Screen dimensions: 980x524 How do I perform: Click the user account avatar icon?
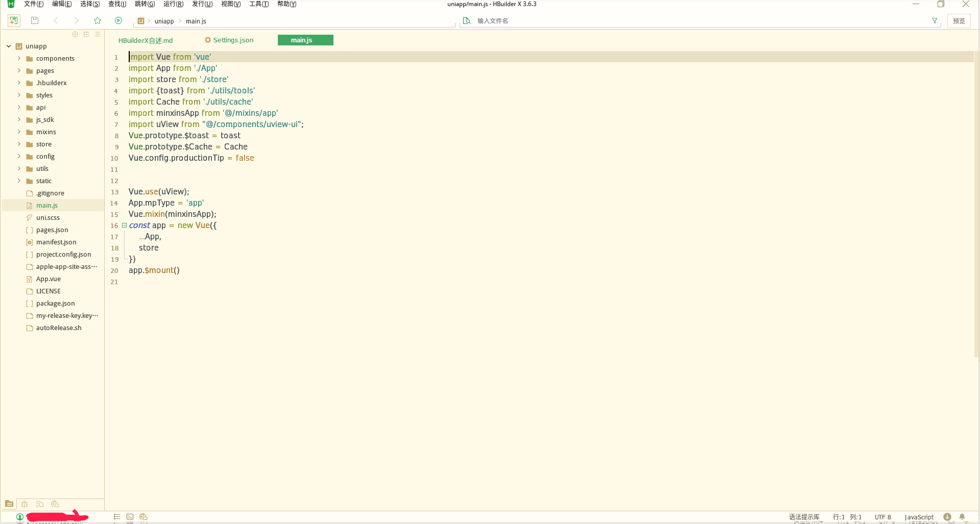pyautogui.click(x=20, y=517)
